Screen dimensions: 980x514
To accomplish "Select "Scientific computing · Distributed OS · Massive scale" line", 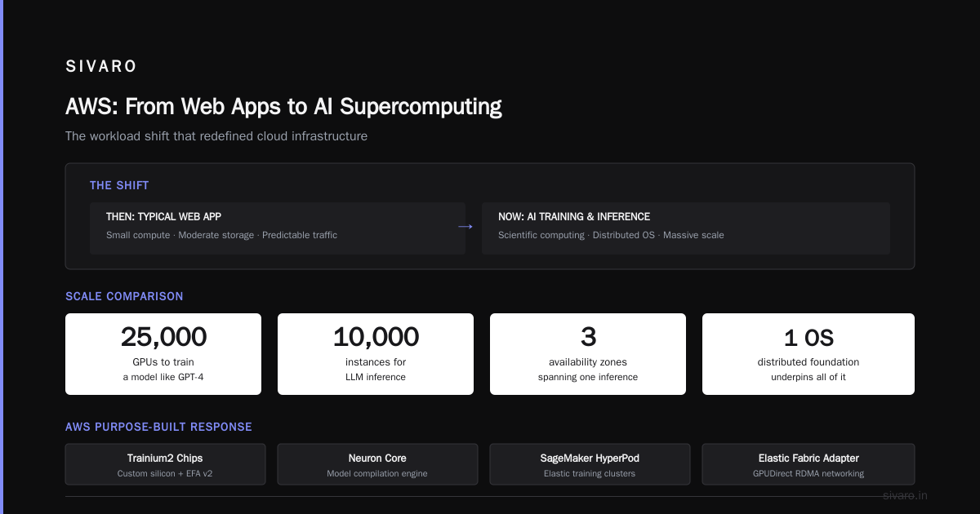I will coord(611,235).
